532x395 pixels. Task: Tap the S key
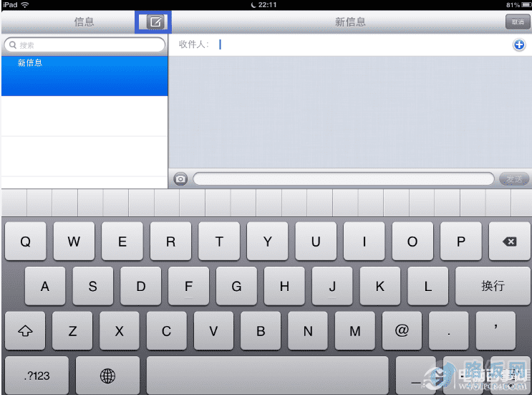pyautogui.click(x=92, y=286)
